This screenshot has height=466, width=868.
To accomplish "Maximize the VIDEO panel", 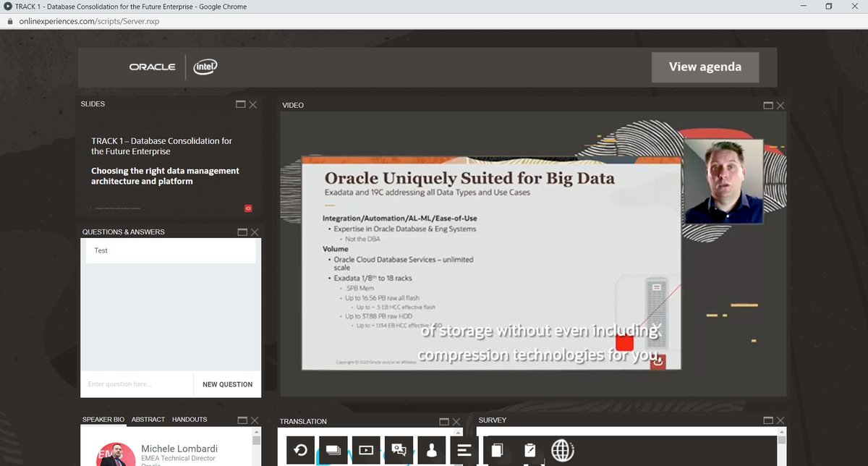I will click(768, 106).
